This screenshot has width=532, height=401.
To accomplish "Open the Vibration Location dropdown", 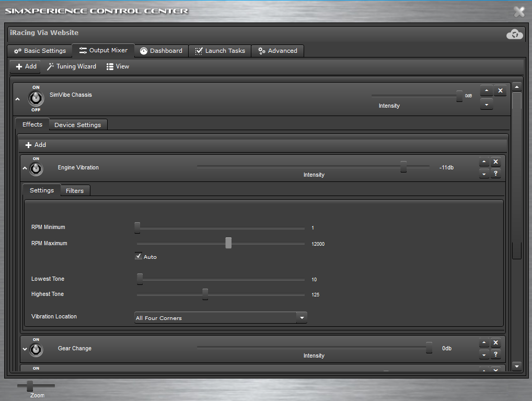I will pos(301,317).
